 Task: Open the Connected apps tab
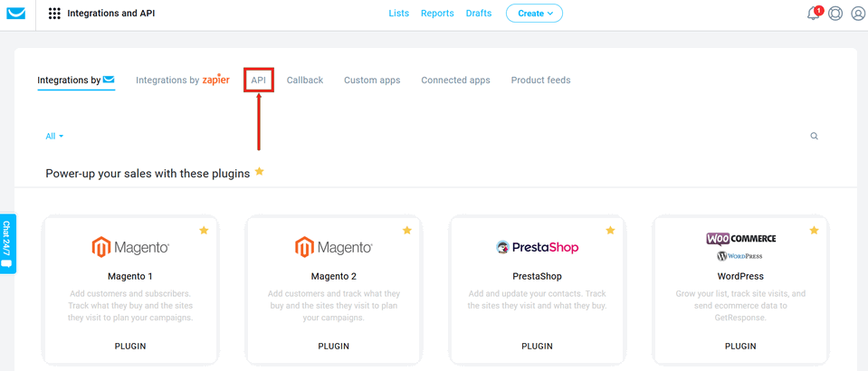pyautogui.click(x=455, y=81)
